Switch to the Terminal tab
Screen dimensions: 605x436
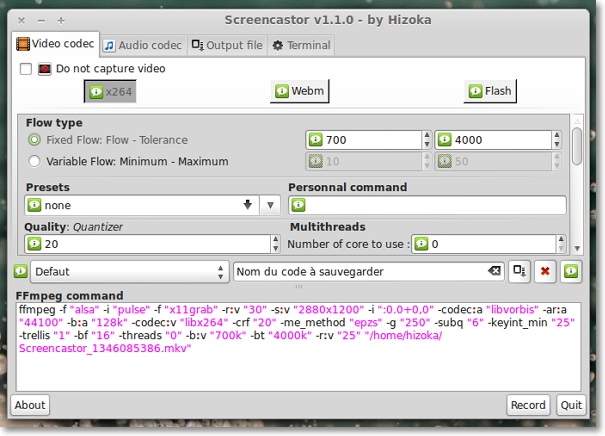301,46
